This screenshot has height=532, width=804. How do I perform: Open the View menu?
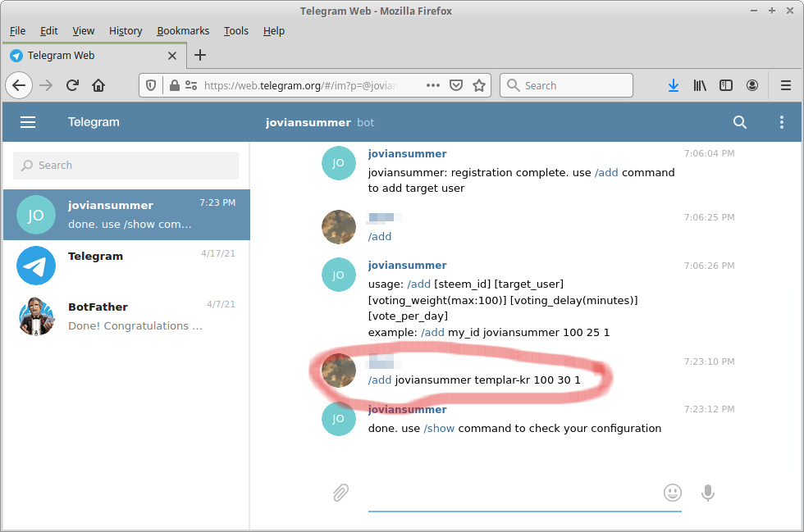[x=83, y=31]
